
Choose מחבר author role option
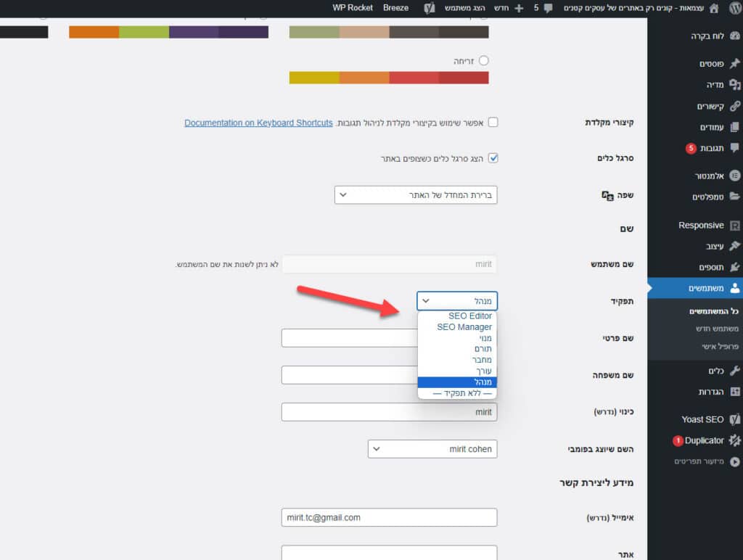click(x=457, y=360)
